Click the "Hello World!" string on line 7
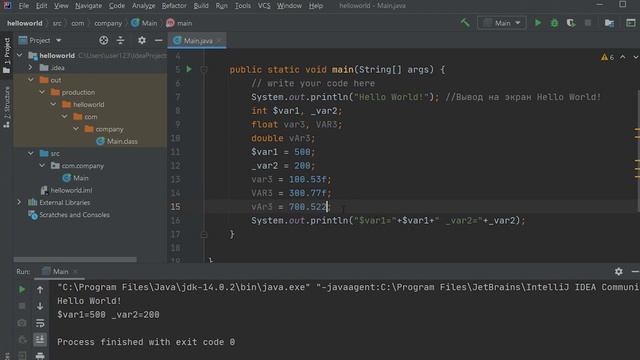 click(x=391, y=97)
